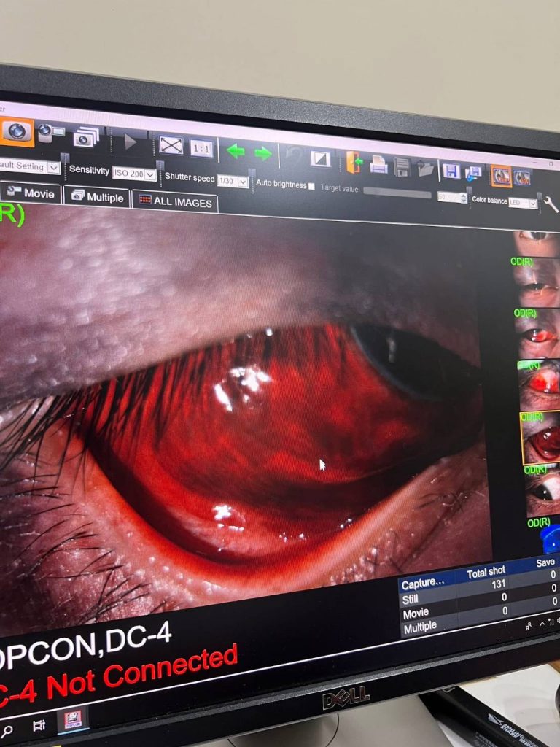Select the orange-highlighted OD(R) eye thumbnail
The width and height of the screenshot is (560, 747).
coord(541,441)
